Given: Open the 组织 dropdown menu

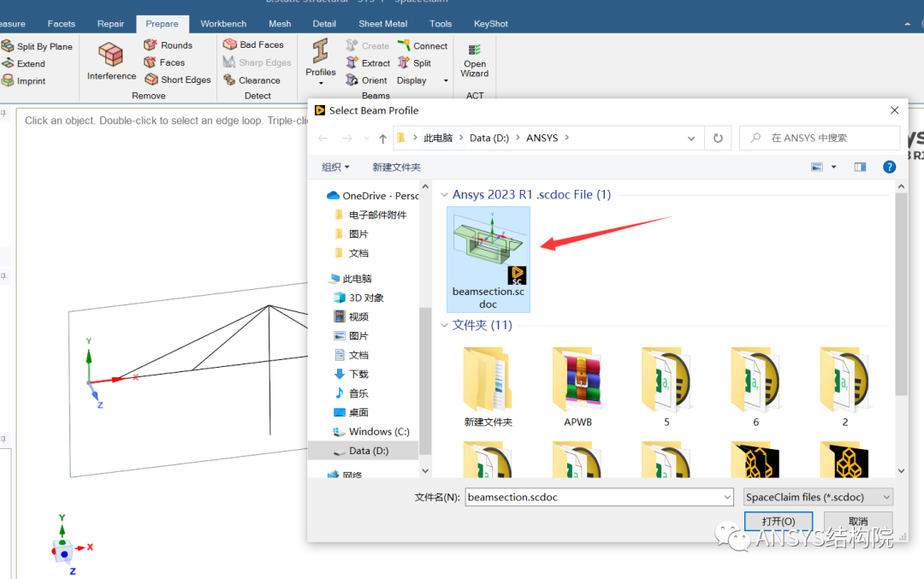Looking at the screenshot, I should coord(335,167).
